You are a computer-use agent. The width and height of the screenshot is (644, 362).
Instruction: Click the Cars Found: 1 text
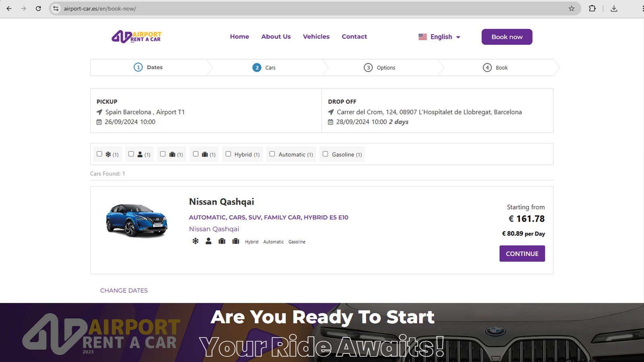pos(107,174)
